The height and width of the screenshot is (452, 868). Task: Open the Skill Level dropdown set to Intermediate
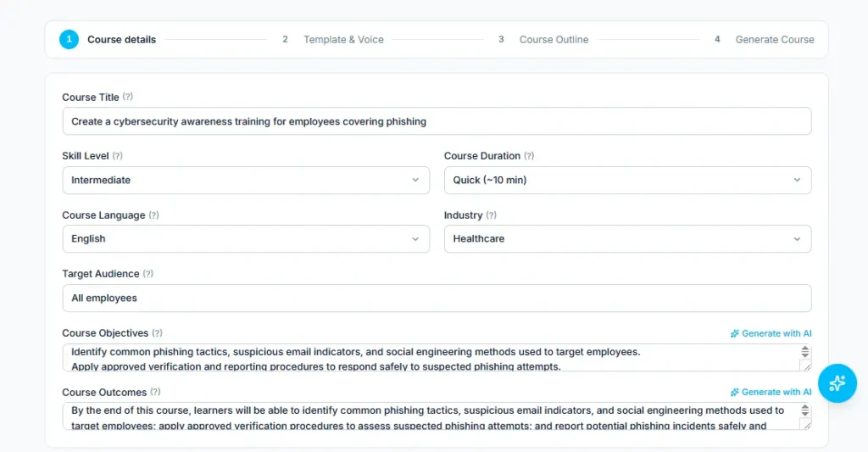tap(246, 180)
